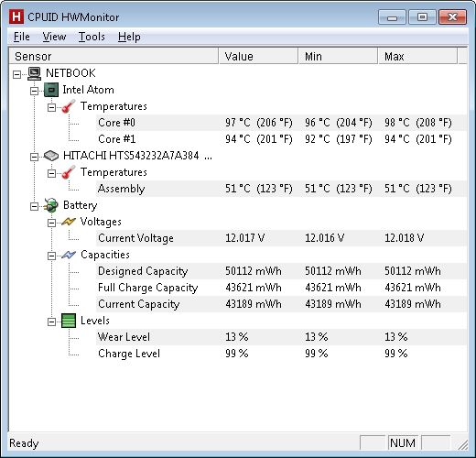The width and height of the screenshot is (476, 458).
Task: Click the Sensor column header
Action: pos(114,56)
